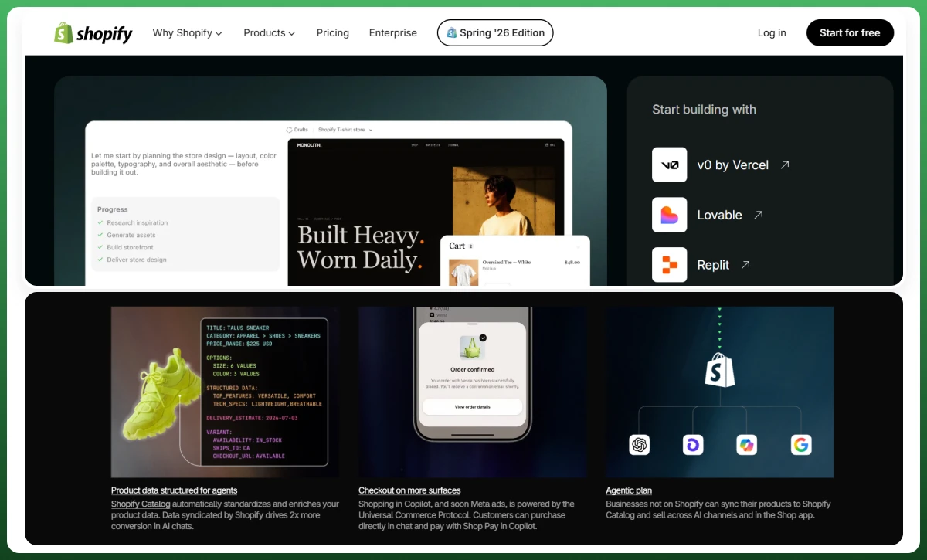927x560 pixels.
Task: Click the arrow next to v0 by Vercel
Action: tap(785, 165)
